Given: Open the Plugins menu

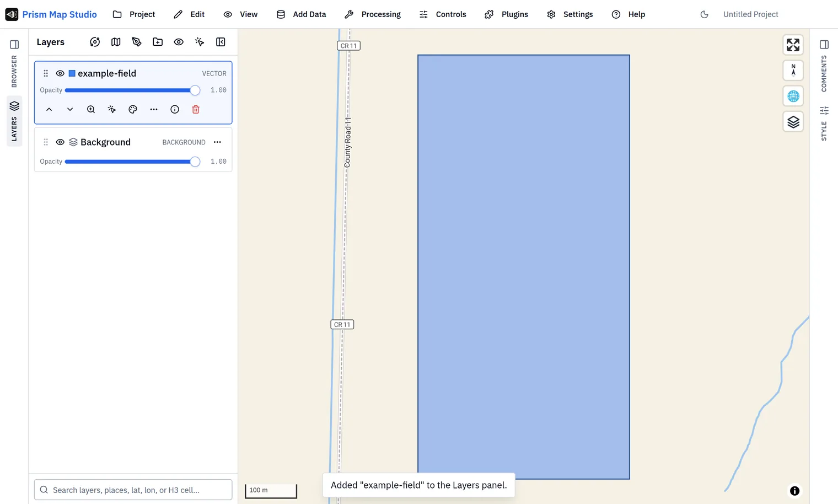Looking at the screenshot, I should (x=507, y=14).
